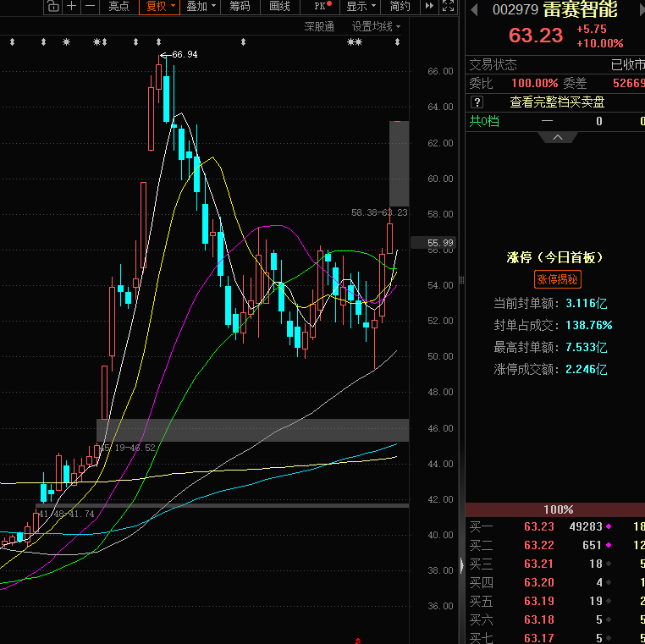The image size is (645, 644).
Task: Select the 筹码 chip distribution button
Action: [x=240, y=7]
